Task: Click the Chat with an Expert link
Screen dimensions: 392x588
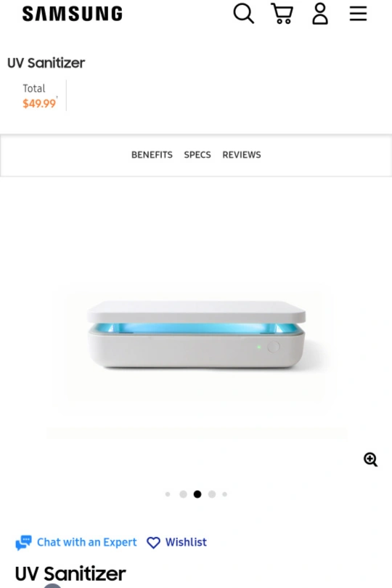Action: click(87, 542)
